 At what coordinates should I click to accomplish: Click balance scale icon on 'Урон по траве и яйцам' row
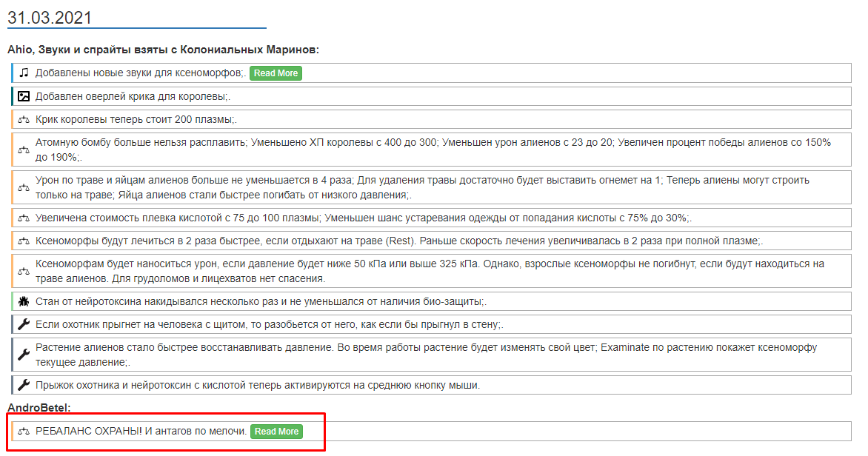point(24,187)
